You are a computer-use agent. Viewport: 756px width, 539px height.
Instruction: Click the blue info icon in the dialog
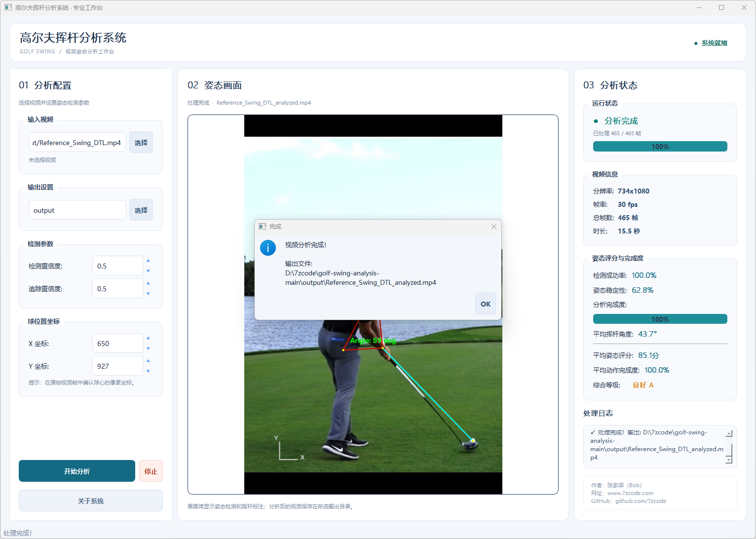268,248
